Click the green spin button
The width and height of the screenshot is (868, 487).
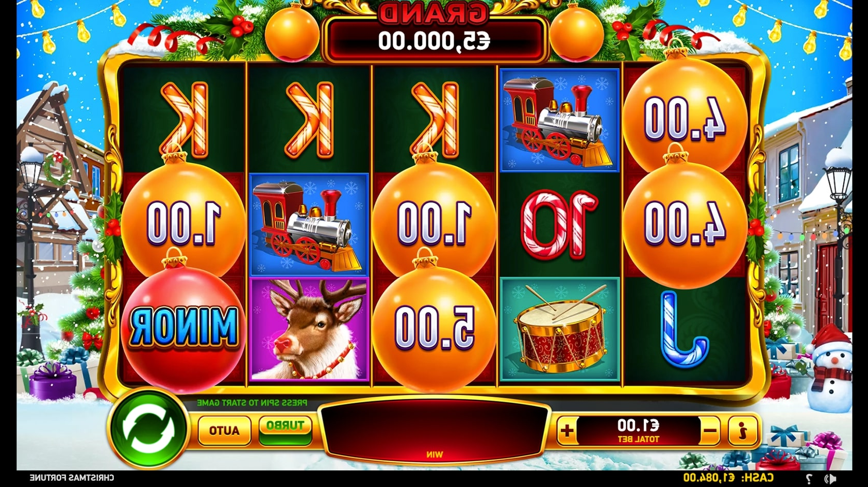(148, 429)
